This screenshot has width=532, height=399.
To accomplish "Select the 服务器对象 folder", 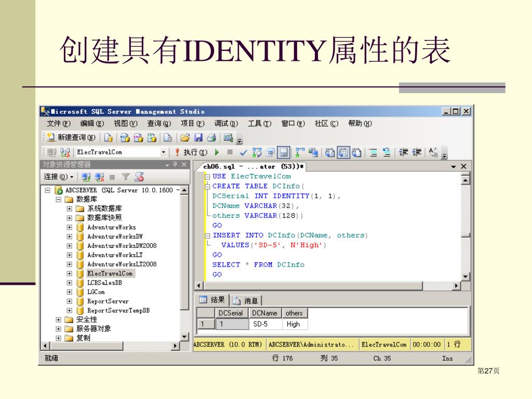I will tap(94, 329).
